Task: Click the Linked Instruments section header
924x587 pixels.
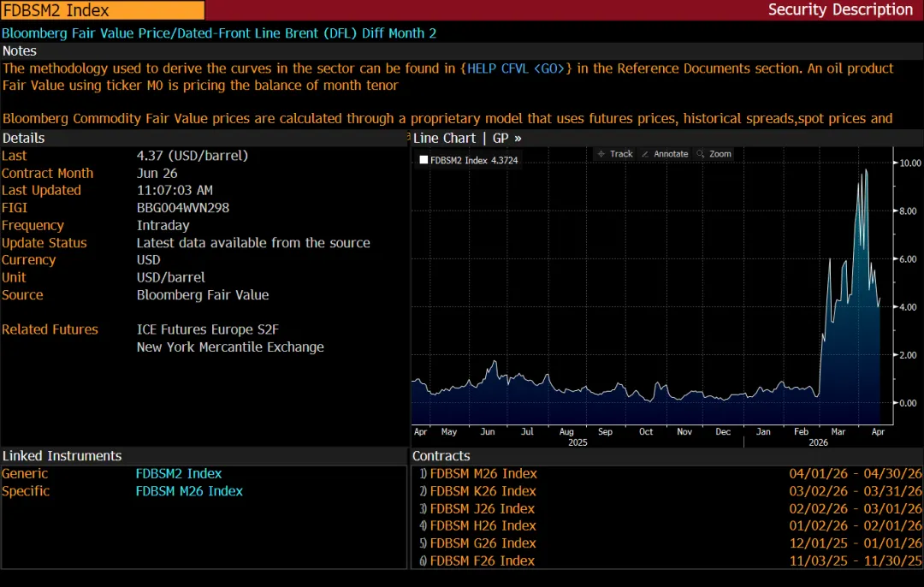Action: pyautogui.click(x=62, y=455)
